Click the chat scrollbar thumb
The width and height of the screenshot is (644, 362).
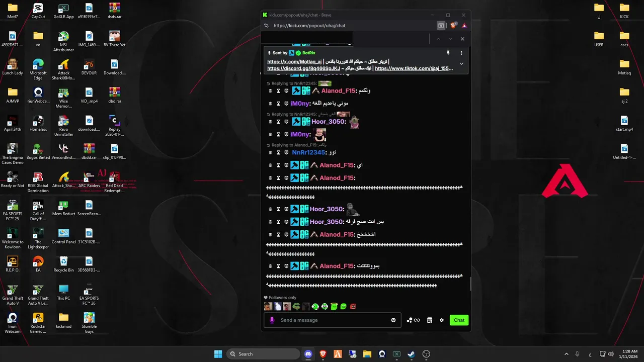tap(470, 284)
